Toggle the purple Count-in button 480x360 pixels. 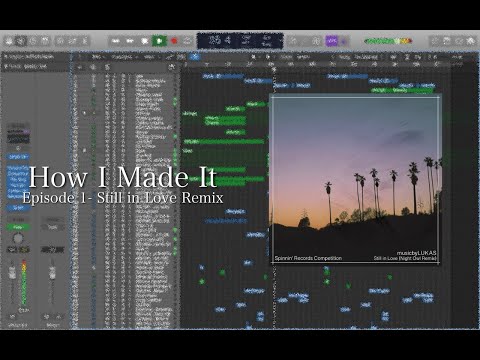coord(332,41)
